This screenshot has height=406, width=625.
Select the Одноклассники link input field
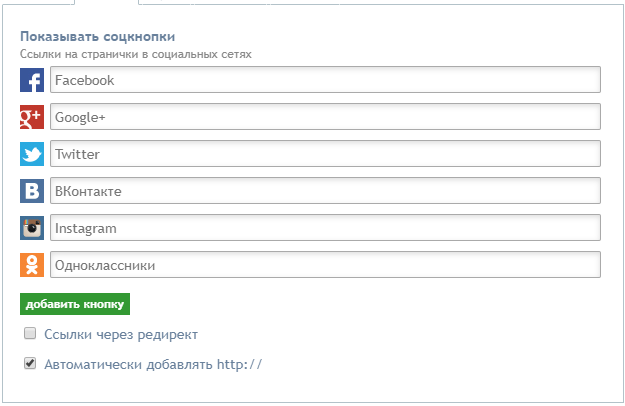tap(325, 265)
